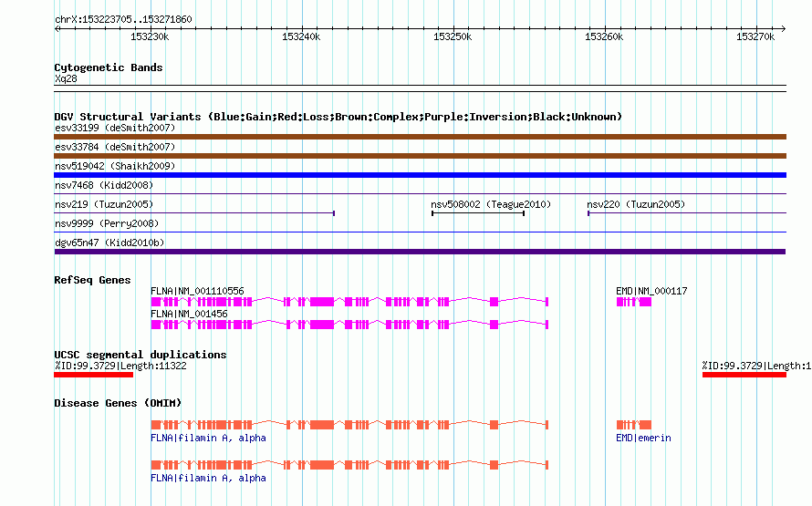Click the %ID:99.3729|Length:11322 label

pos(120,366)
